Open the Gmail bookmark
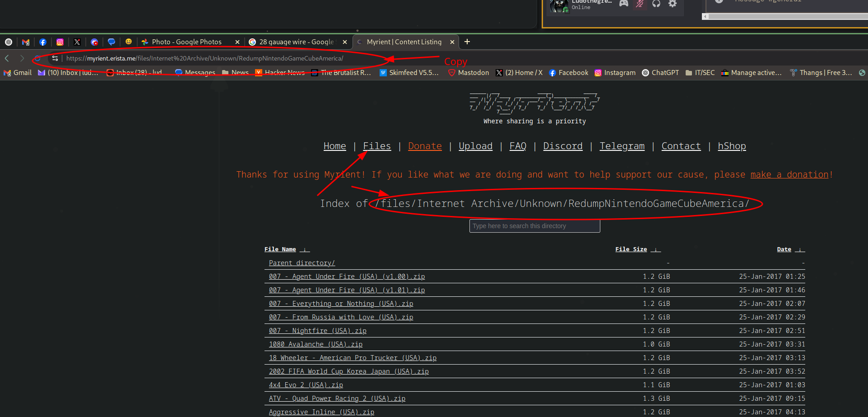Image resolution: width=868 pixels, height=417 pixels. (x=18, y=73)
